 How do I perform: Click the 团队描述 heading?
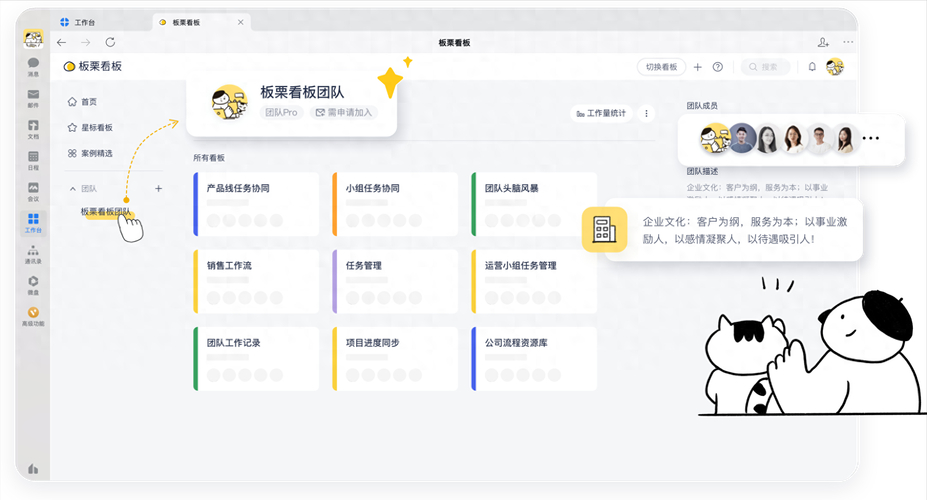[x=702, y=171]
